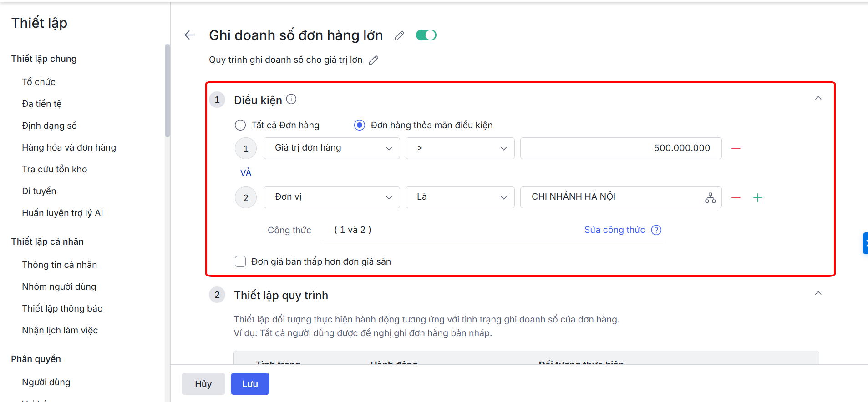Edit the process description via pencil icon
This screenshot has width=868, height=402.
pos(373,60)
